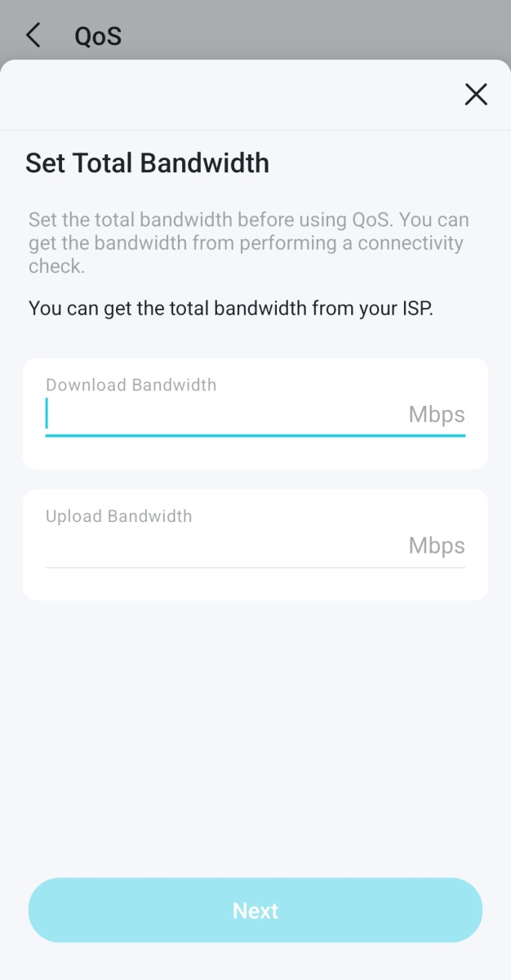Tap the underline of the Upload Bandwidth field
This screenshot has width=511, height=980.
tap(255, 564)
